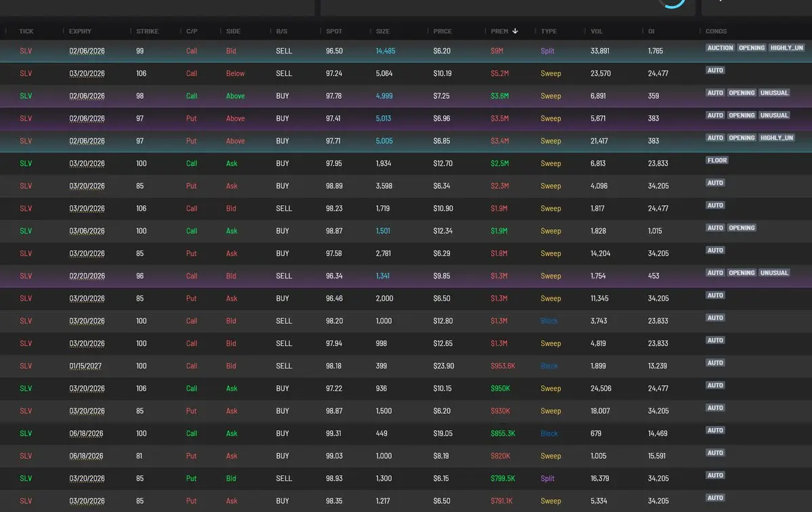Screen dimensions: 812x512
Task: Sort table by TICK column header
Action: click(26, 31)
